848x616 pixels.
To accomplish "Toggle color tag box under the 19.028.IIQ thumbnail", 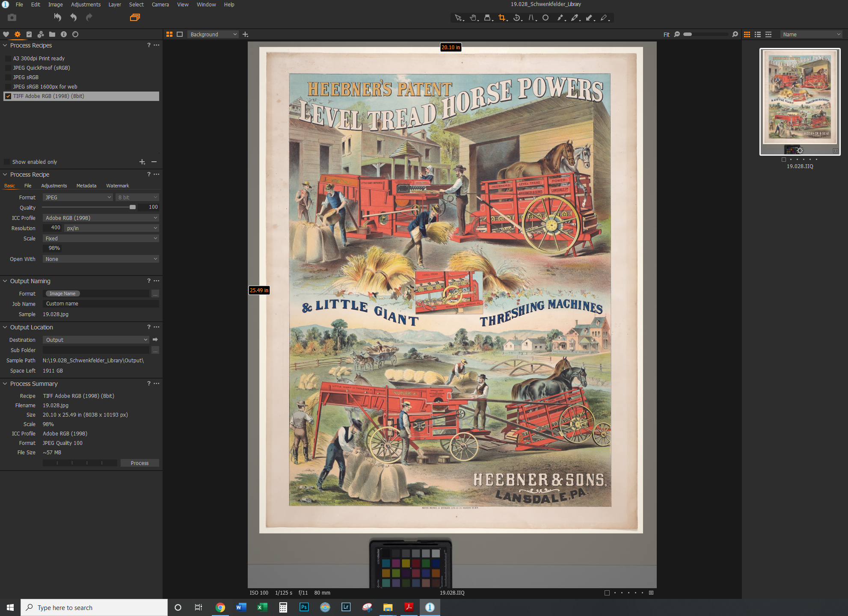I will pos(784,160).
